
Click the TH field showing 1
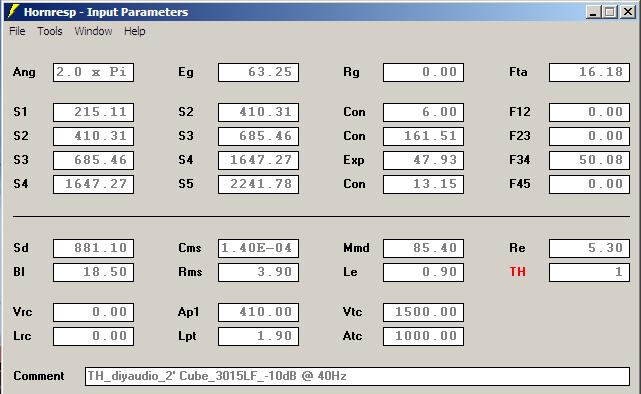coord(589,272)
